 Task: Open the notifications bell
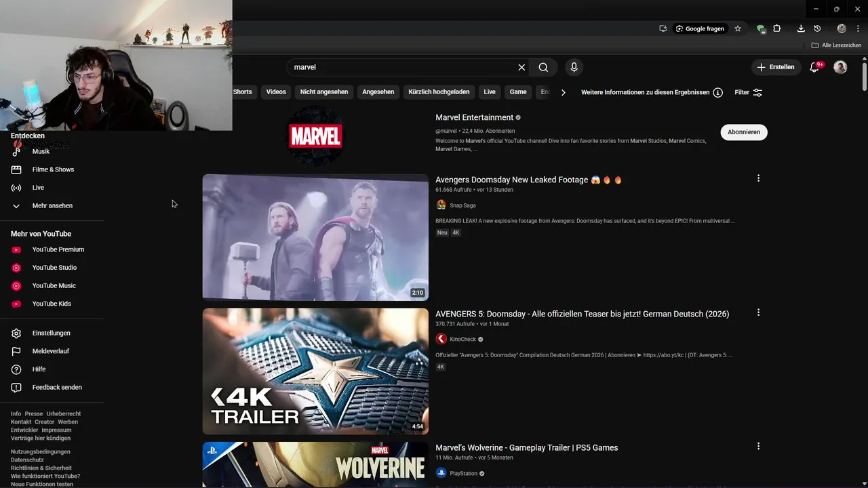click(815, 67)
